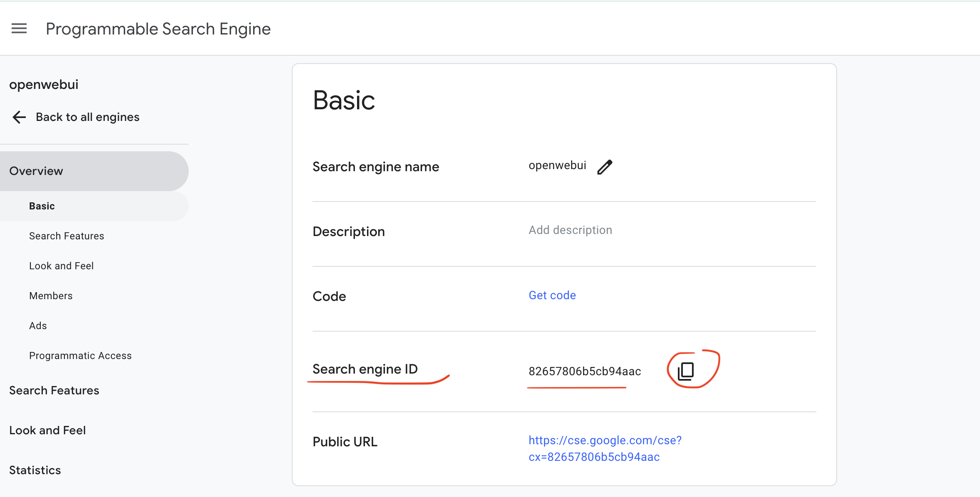Edit search engine name with pencil icon
This screenshot has width=980, height=497.
click(605, 167)
